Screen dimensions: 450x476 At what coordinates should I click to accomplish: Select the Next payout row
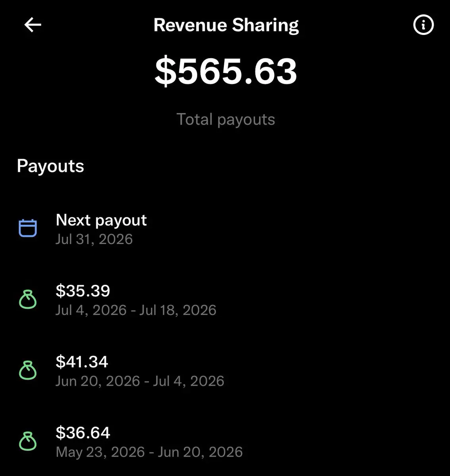coord(225,229)
